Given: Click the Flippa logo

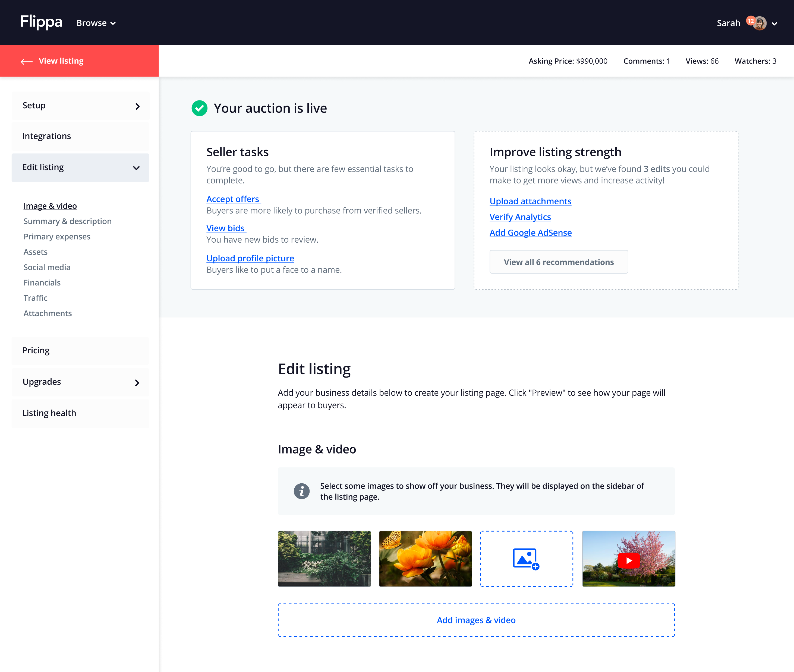Looking at the screenshot, I should (41, 23).
